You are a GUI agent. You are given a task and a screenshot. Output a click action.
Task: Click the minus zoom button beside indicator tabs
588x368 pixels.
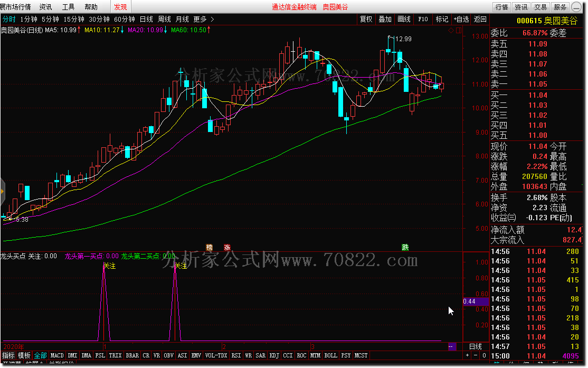pyautogui.click(x=476, y=355)
